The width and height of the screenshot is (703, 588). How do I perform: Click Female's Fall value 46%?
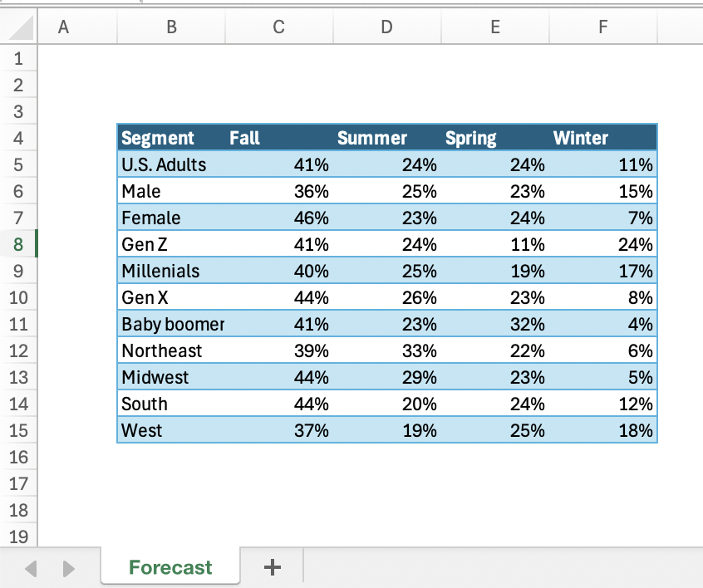312,218
